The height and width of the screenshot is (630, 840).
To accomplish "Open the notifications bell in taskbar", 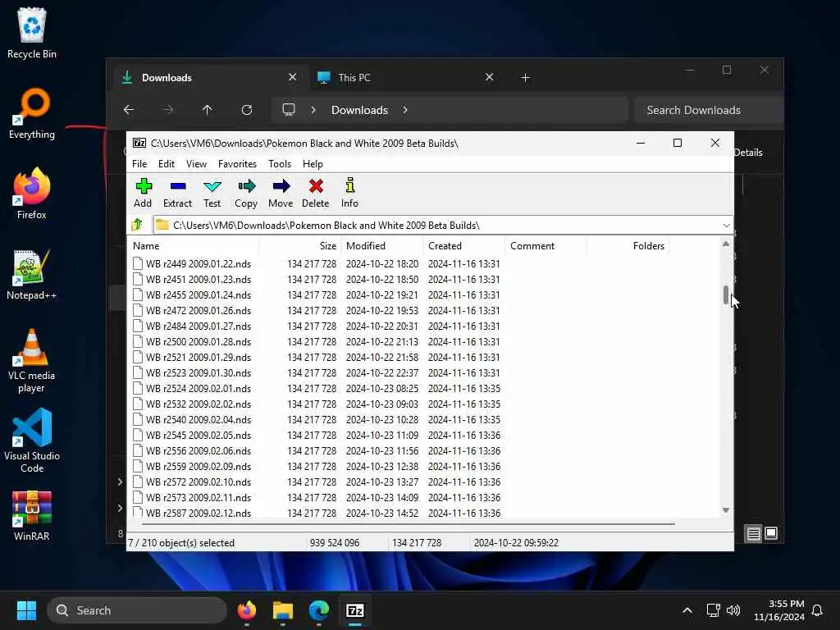I will [818, 610].
